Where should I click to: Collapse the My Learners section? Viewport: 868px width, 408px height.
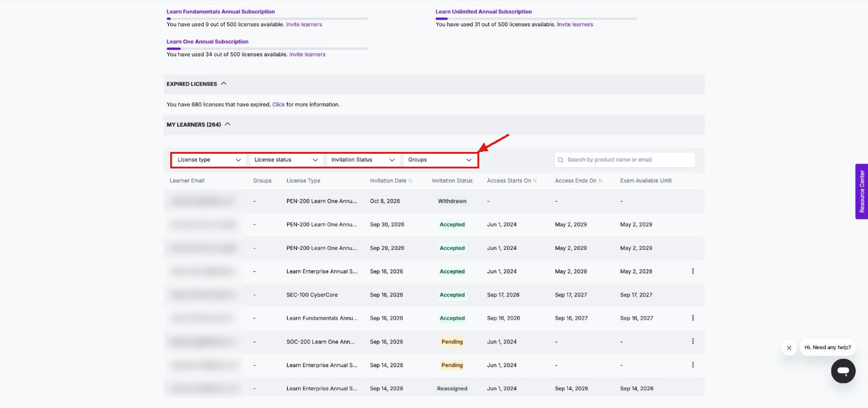click(228, 124)
